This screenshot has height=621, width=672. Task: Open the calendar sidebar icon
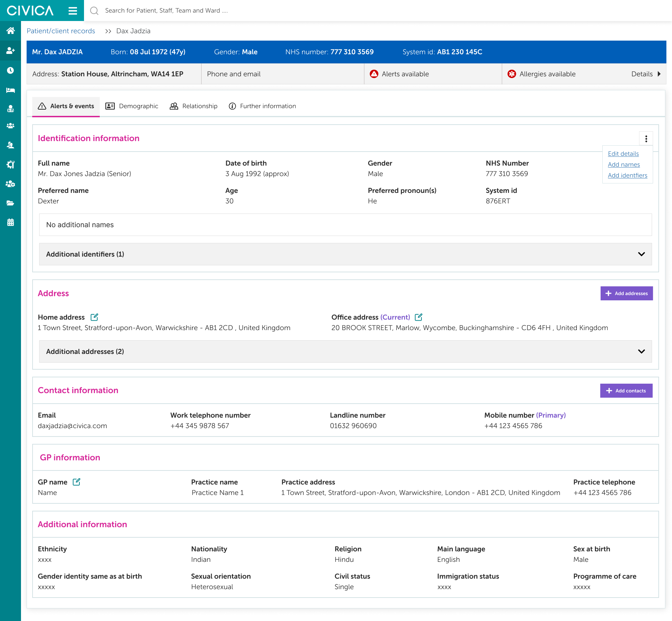(x=10, y=222)
